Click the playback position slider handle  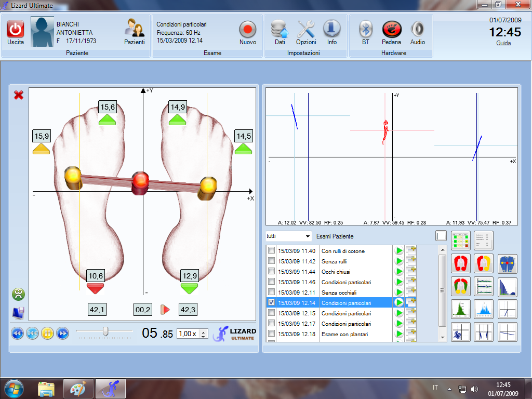point(105,331)
